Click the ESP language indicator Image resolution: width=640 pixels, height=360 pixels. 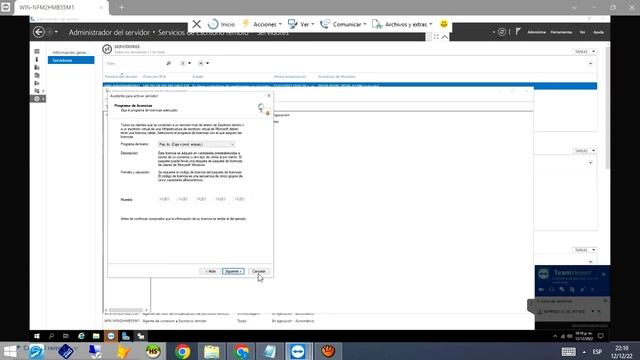tap(597, 352)
